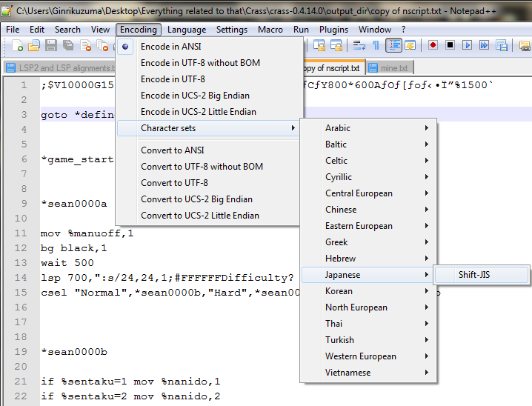Expand the Hebrew character set submenu
Viewport: 532px width, 406px height.
click(x=368, y=258)
